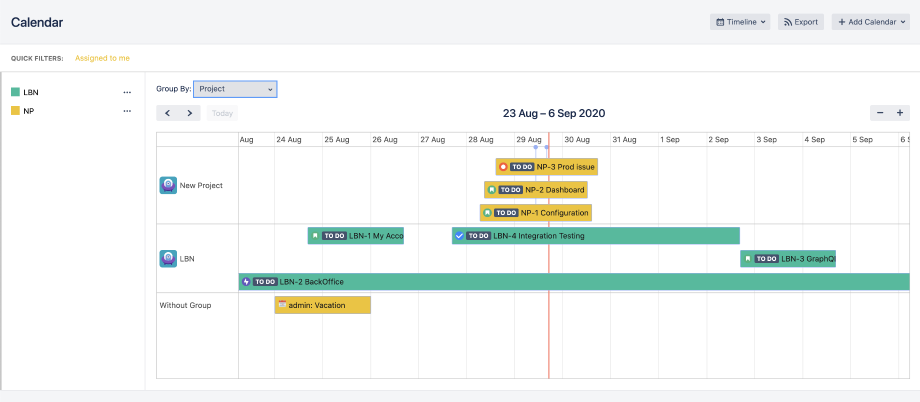Image resolution: width=920 pixels, height=402 pixels.
Task: Toggle the Assigned to me quick filter
Action: (102, 58)
